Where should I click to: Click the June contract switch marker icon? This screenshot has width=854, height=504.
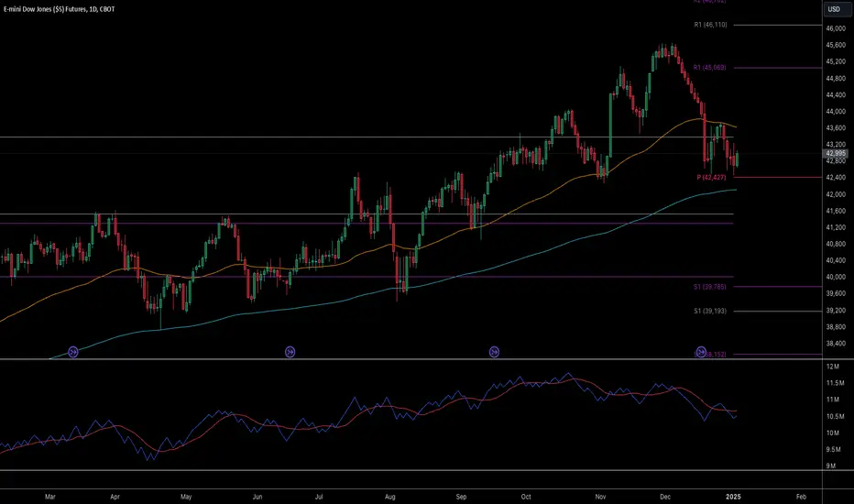click(290, 352)
